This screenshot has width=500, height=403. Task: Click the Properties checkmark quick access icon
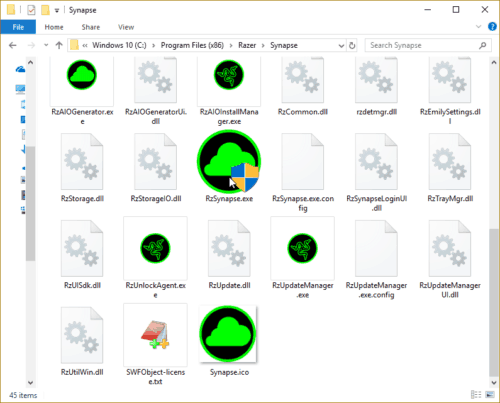[31, 10]
